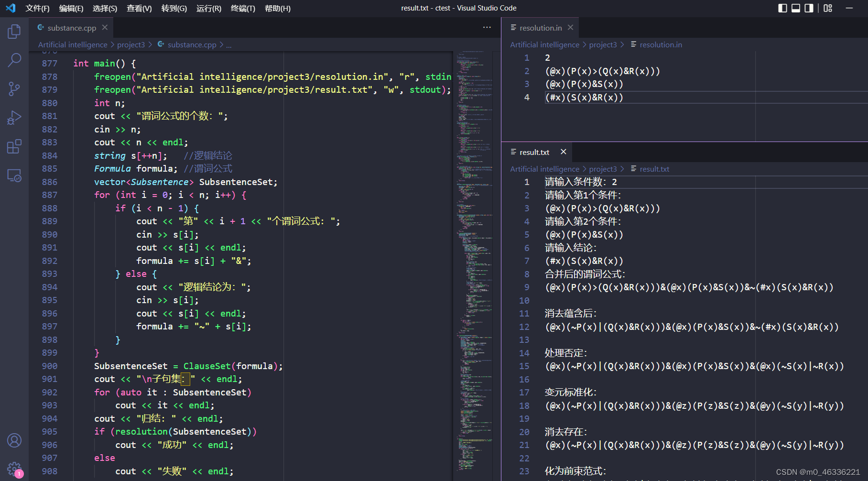The image size is (868, 481).
Task: Click '消去蕴含后:' line in result.txt
Action: 571,314
